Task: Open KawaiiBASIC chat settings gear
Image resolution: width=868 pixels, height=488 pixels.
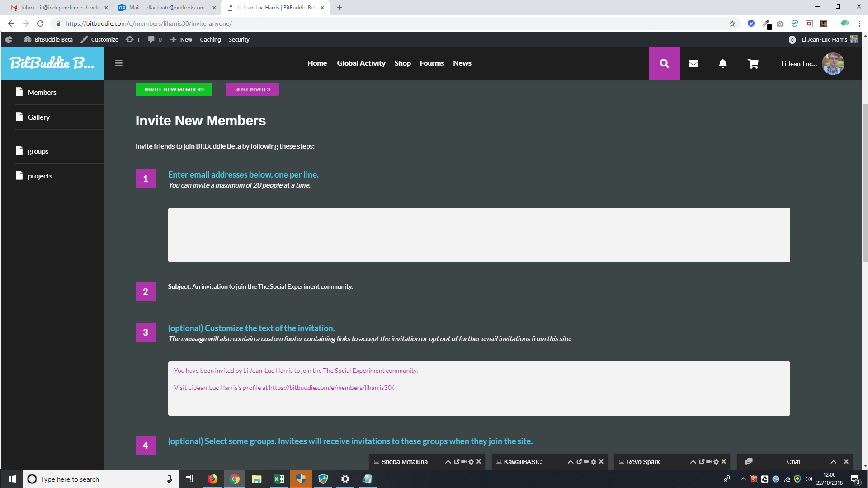Action: click(x=594, y=461)
